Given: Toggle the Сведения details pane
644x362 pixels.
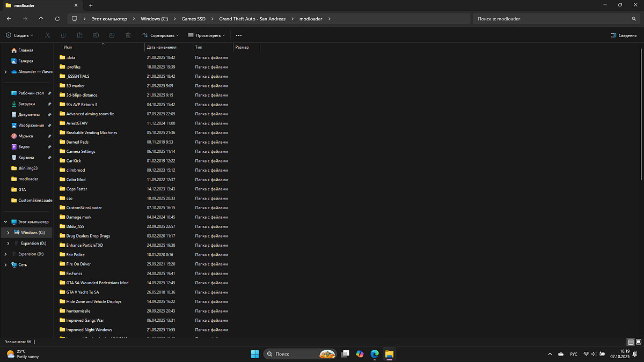Looking at the screenshot, I should pos(624,35).
